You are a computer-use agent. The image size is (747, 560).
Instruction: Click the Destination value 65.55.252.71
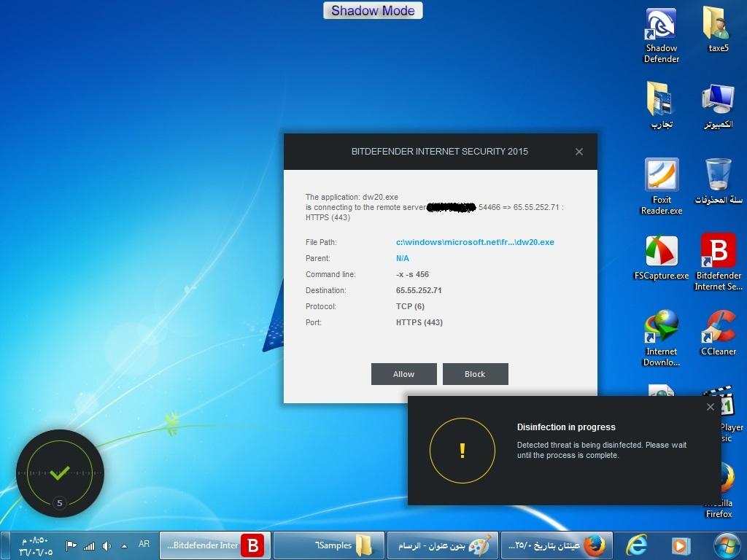click(x=419, y=290)
